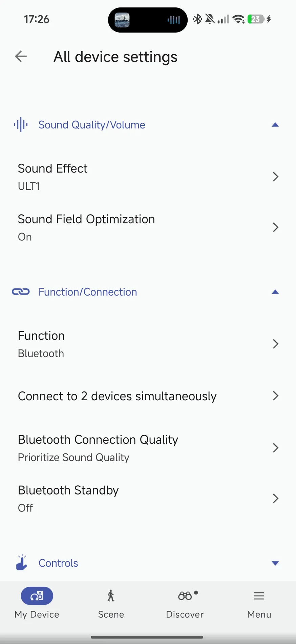Switch to the Scene tab

click(111, 603)
